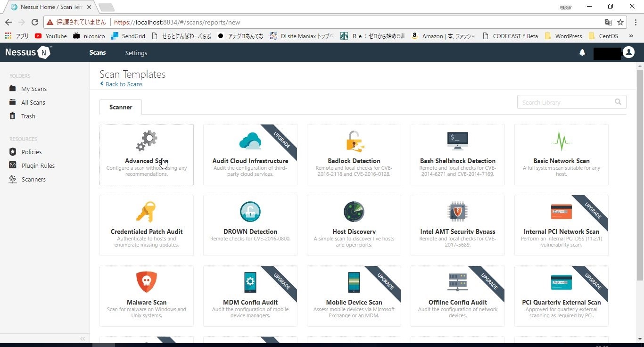Click the Scanners icon in sidebar

tap(13, 179)
